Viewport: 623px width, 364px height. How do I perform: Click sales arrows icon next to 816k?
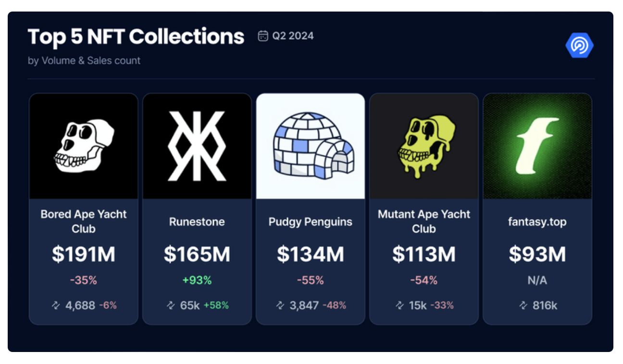523,305
